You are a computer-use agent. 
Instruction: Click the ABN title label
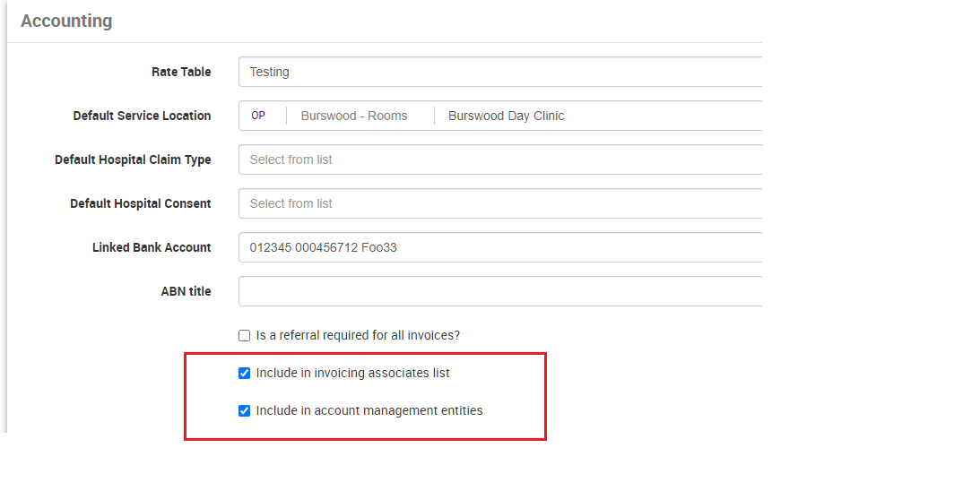tap(186, 291)
